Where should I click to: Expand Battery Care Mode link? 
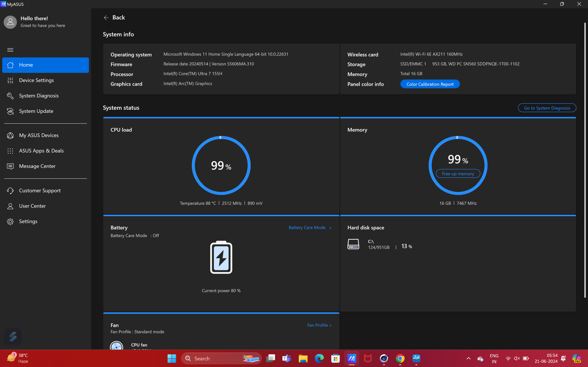tap(310, 227)
